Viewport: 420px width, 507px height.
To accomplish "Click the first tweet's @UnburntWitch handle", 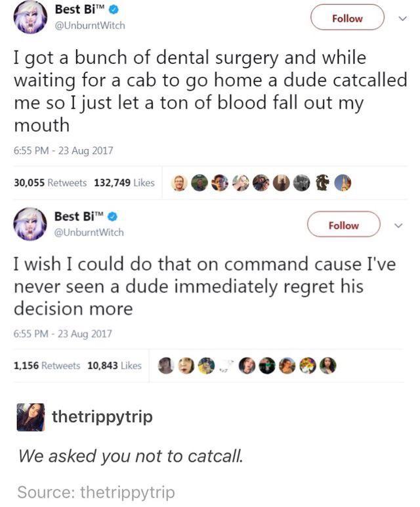I will tap(93, 26).
